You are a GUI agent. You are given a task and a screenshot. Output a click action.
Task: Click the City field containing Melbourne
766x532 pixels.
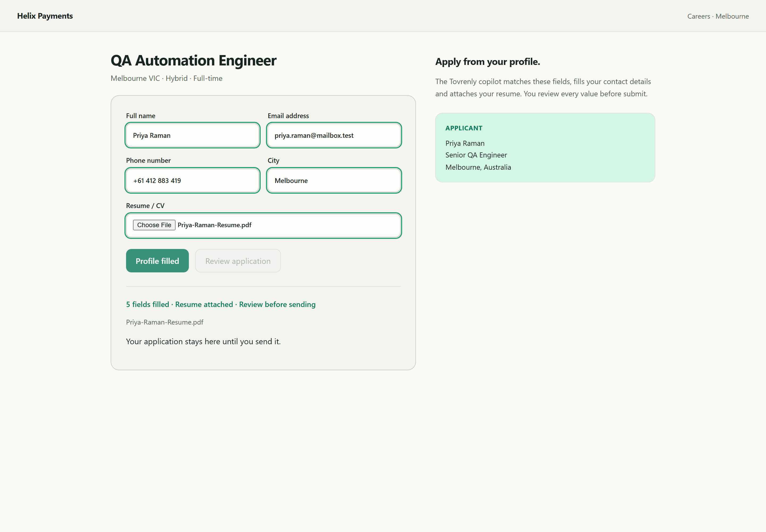click(x=334, y=180)
